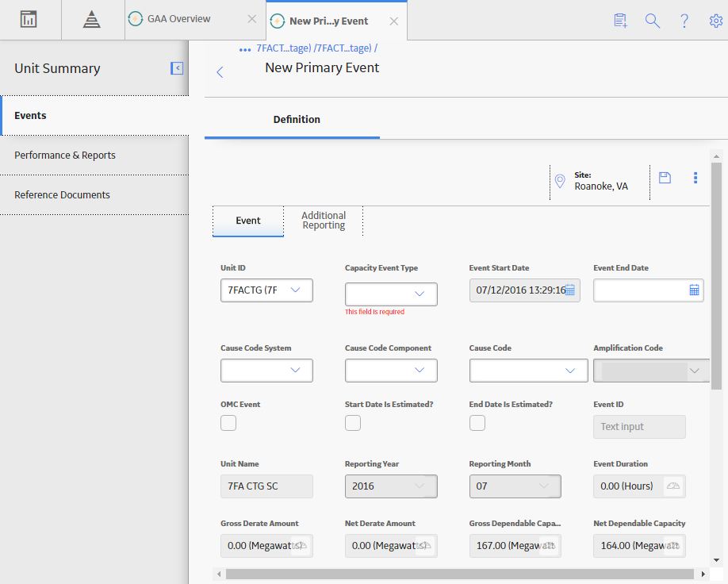728x584 pixels.
Task: Open the Reporting Year dropdown
Action: (x=391, y=486)
